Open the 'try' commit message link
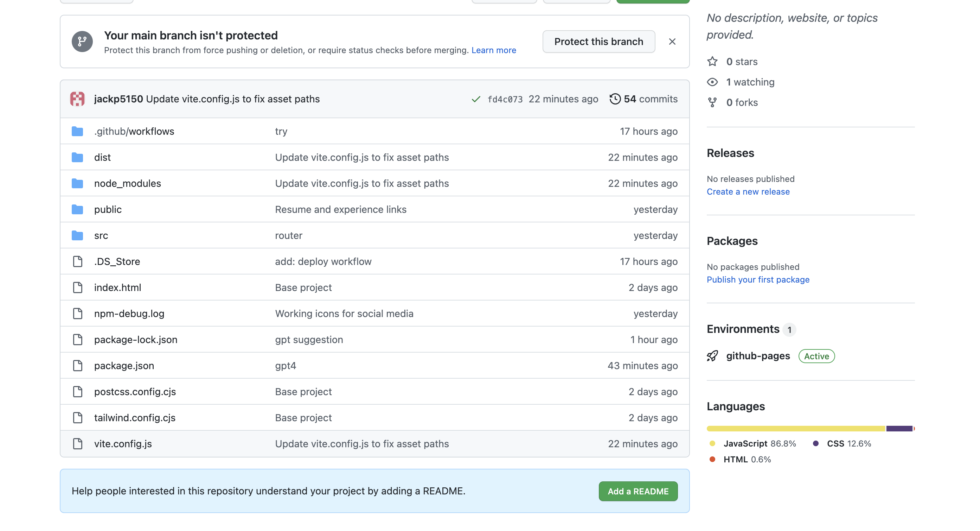The image size is (980, 531). click(x=281, y=132)
